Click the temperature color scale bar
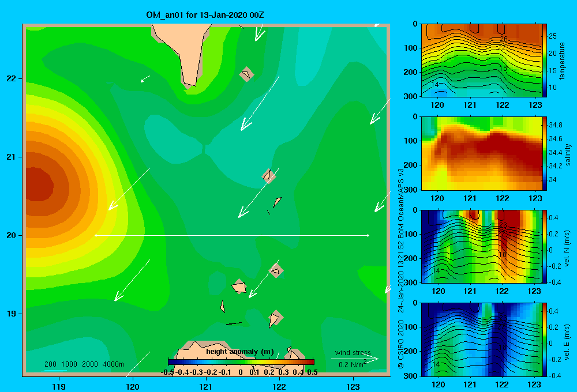577x392 pixels. pyautogui.click(x=545, y=61)
